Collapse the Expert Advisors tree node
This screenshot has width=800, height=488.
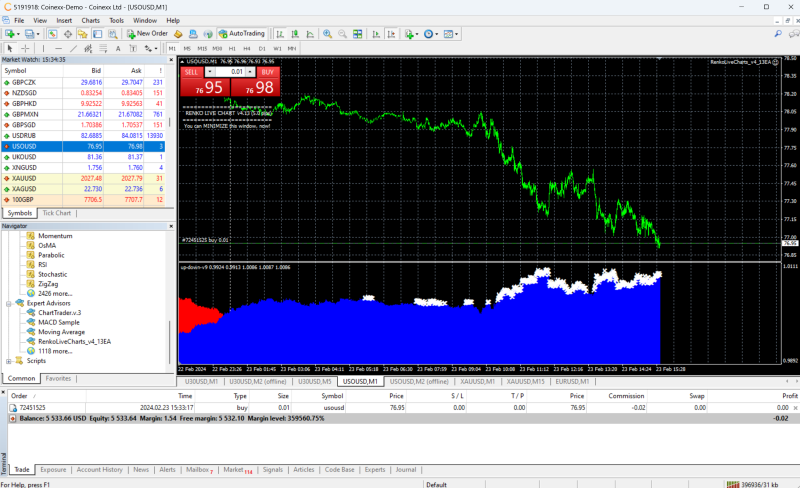tap(9, 302)
